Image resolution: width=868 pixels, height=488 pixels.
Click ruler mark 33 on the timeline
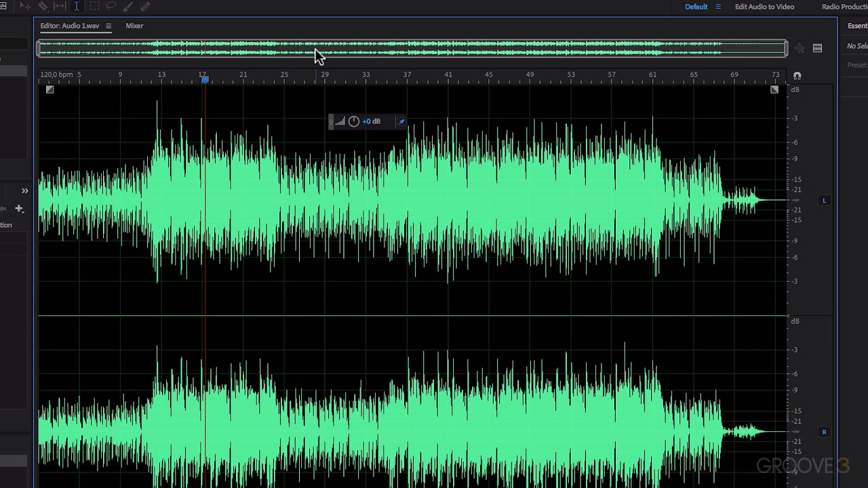pyautogui.click(x=366, y=75)
